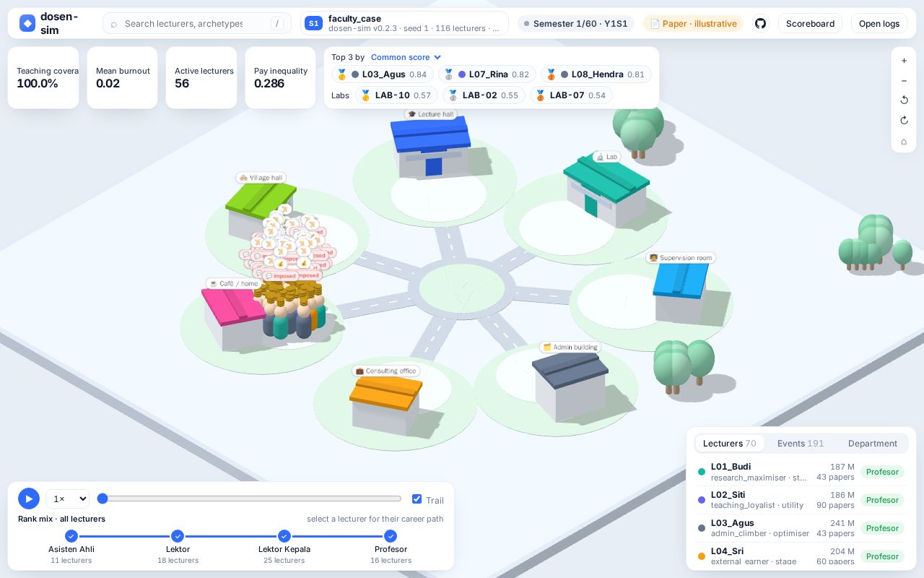Click the S1 scenario badge
The image size is (924, 578).
point(313,23)
